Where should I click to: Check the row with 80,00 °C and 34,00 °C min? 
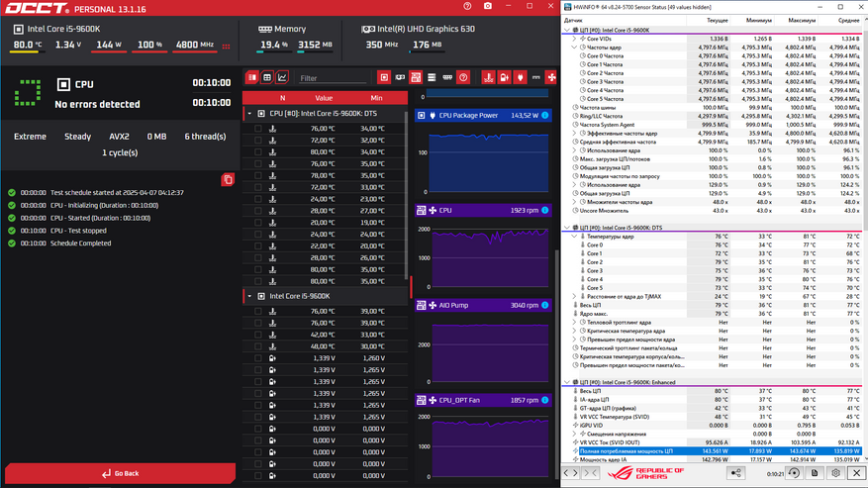(258, 151)
